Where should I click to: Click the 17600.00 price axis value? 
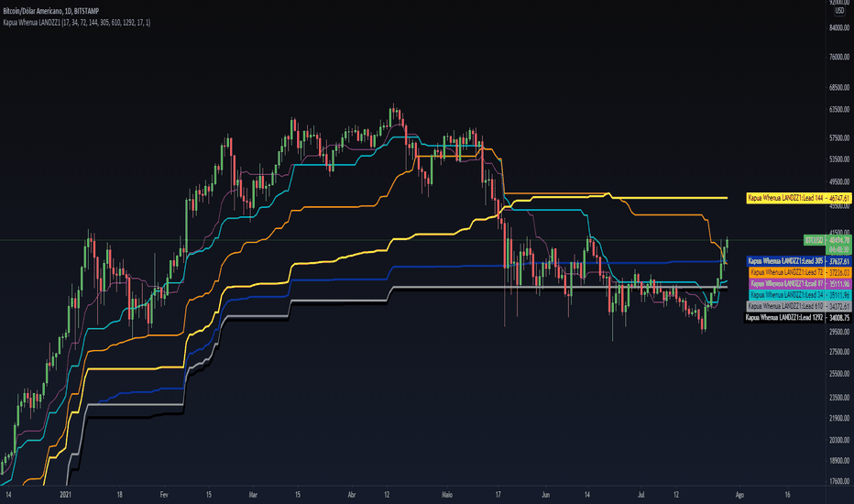[x=839, y=482]
